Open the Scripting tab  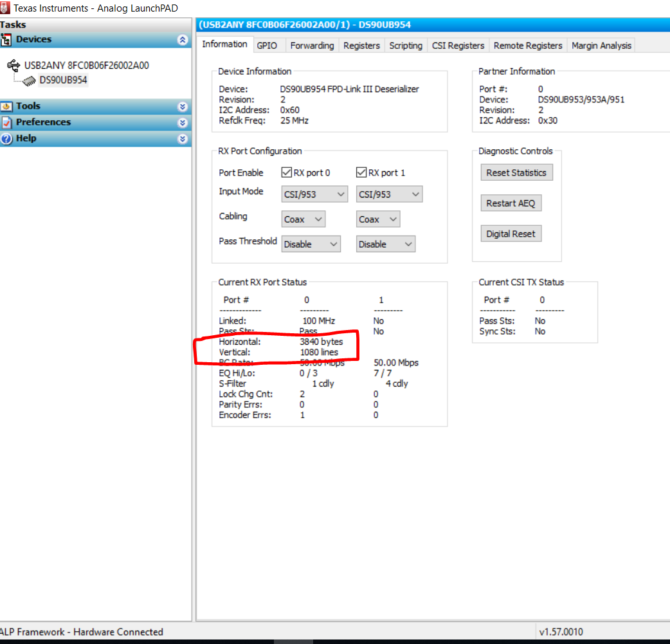(x=406, y=45)
